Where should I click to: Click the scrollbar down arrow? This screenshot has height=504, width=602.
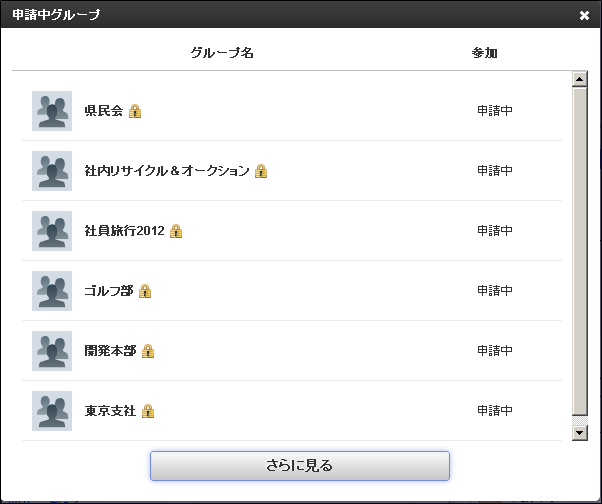pyautogui.click(x=579, y=433)
